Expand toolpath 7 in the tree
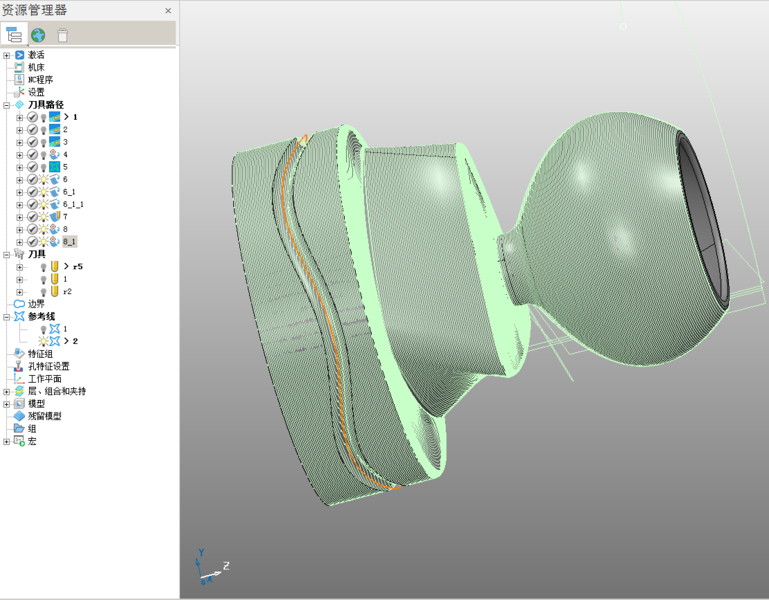Image resolution: width=769 pixels, height=600 pixels. pos(19,217)
